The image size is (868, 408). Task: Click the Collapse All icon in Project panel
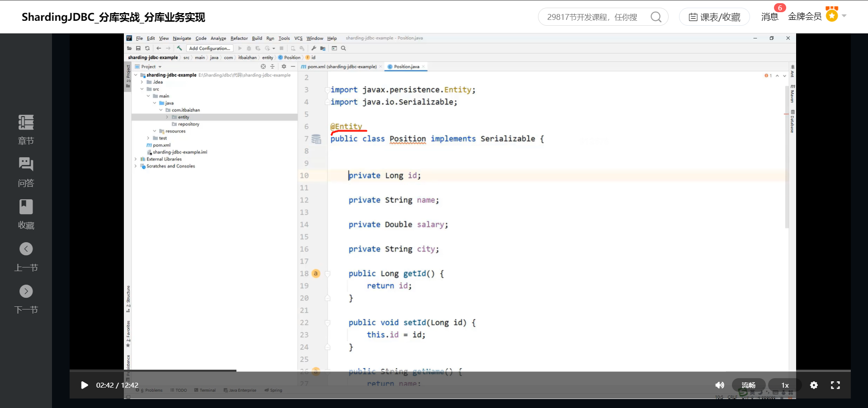pos(272,66)
